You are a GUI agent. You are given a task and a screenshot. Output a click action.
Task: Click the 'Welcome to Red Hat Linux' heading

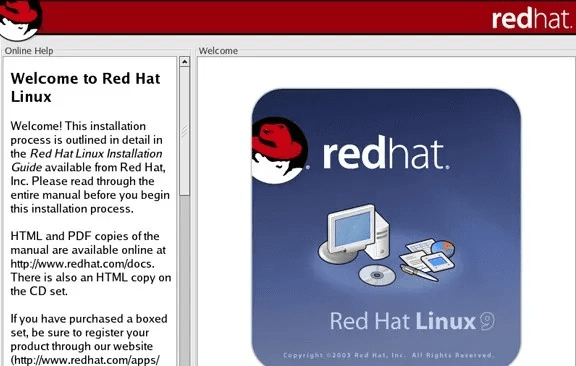tap(85, 87)
